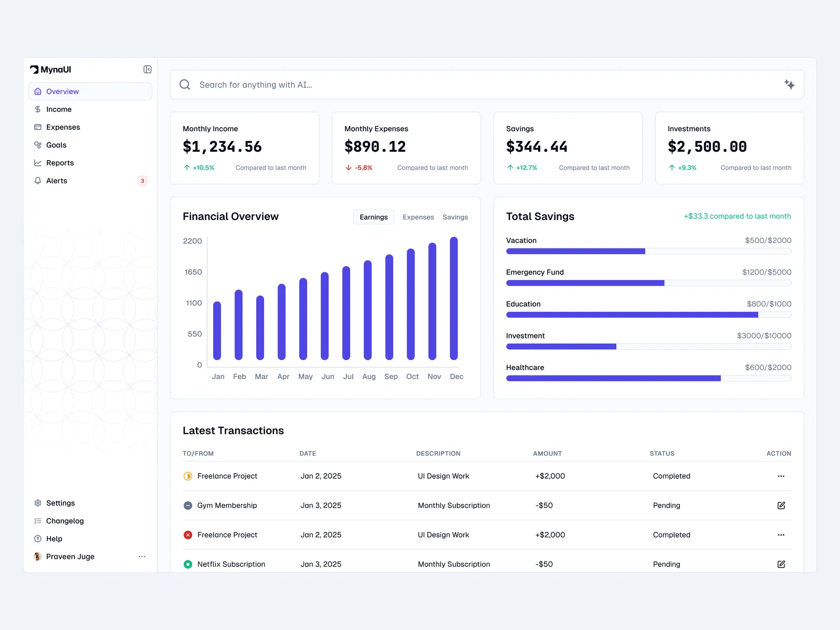Click the search magnifier icon

(185, 85)
